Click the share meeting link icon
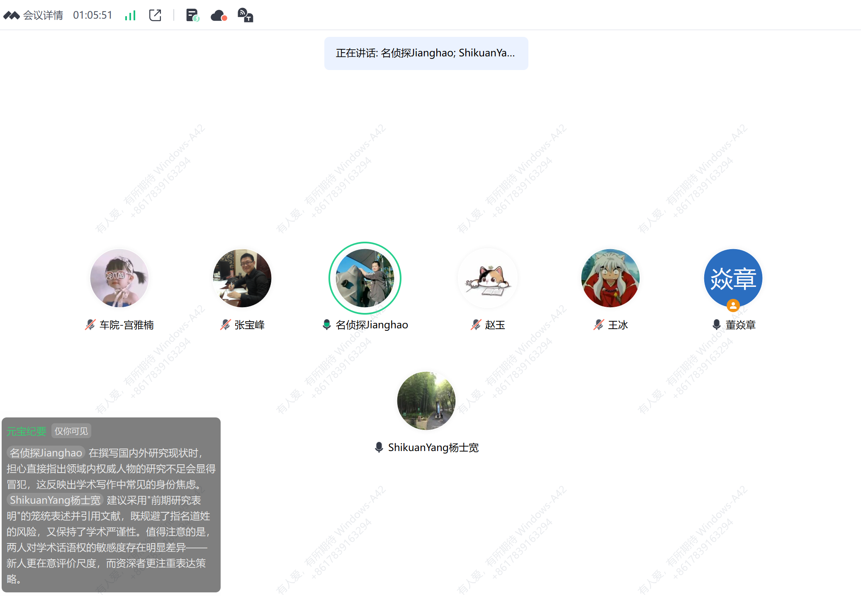 (x=155, y=15)
